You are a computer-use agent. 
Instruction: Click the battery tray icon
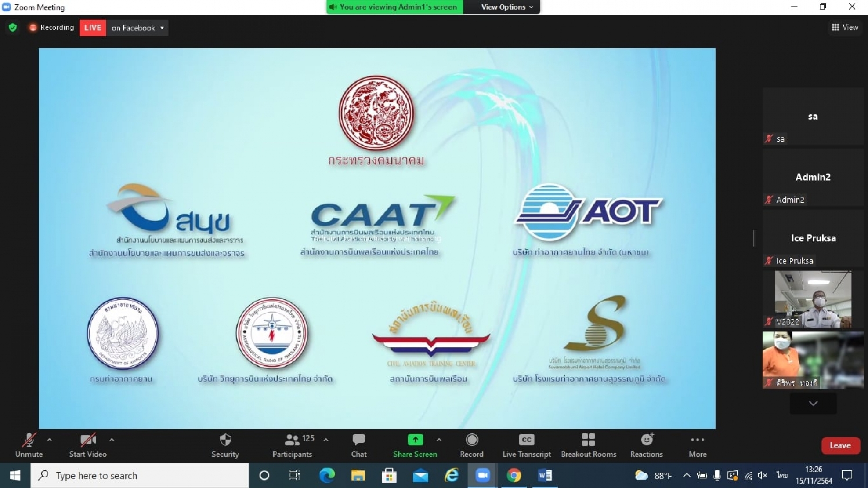(702, 475)
